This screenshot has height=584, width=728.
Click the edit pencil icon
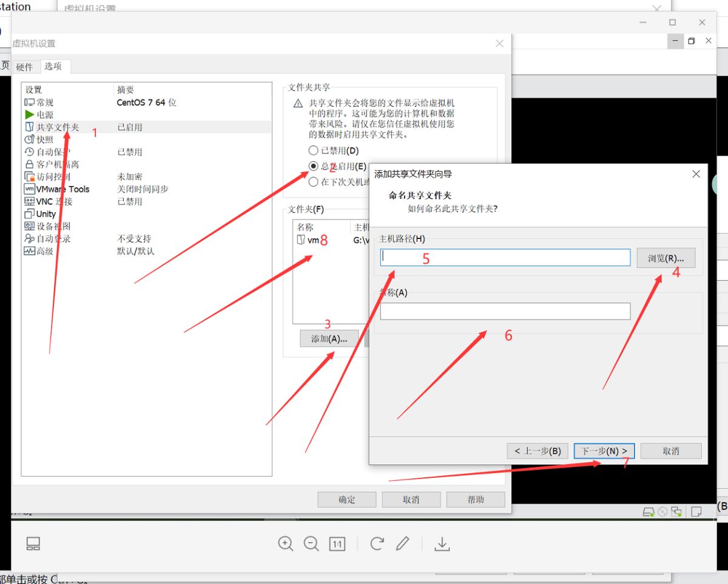pyautogui.click(x=403, y=543)
